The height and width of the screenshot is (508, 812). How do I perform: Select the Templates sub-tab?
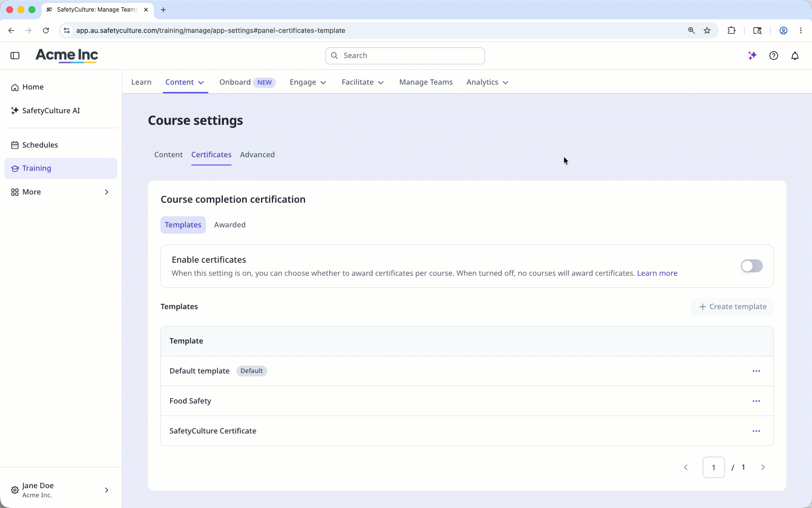183,225
